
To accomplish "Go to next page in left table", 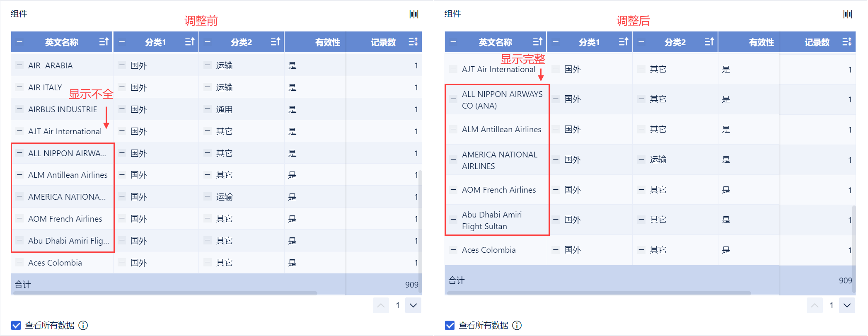I will pos(413,305).
